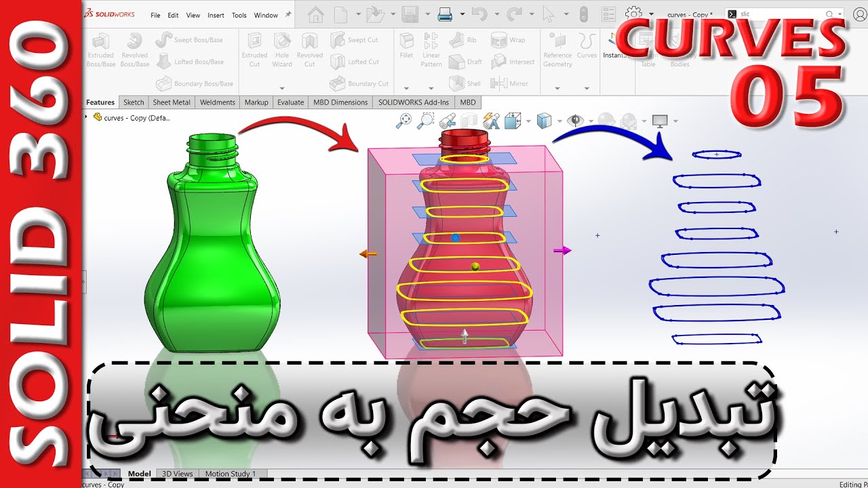
Task: Select the Boundary Cut tool
Action: (x=359, y=83)
